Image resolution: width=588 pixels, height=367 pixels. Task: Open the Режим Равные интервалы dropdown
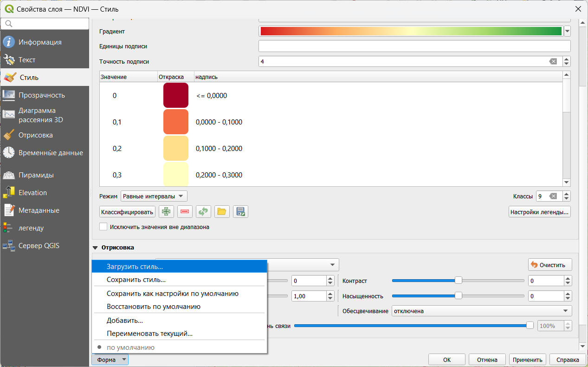click(x=154, y=196)
